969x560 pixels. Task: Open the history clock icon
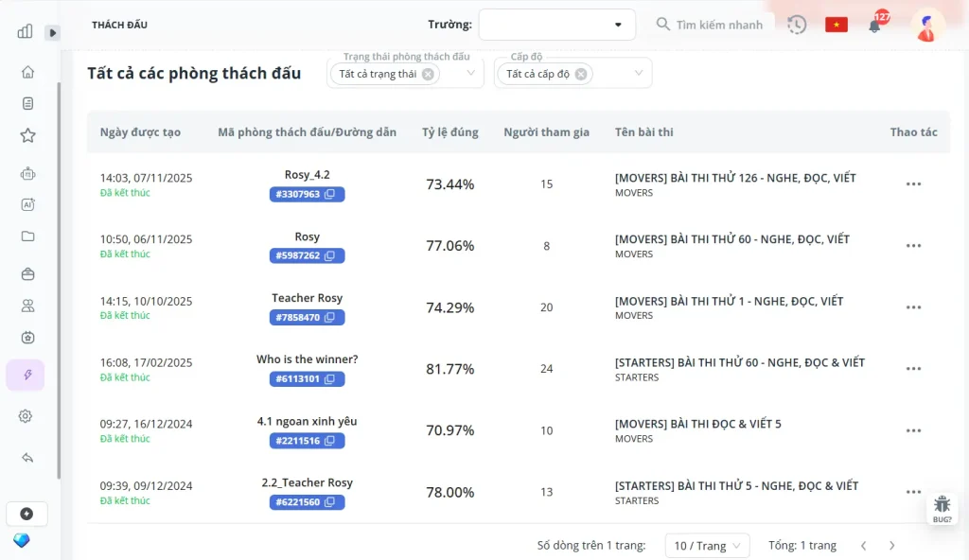pyautogui.click(x=797, y=25)
